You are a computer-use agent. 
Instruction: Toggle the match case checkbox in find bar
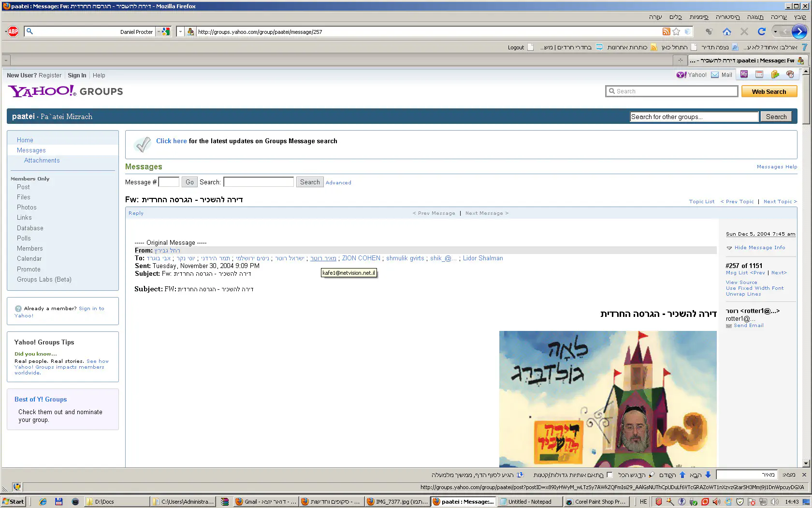tap(609, 475)
